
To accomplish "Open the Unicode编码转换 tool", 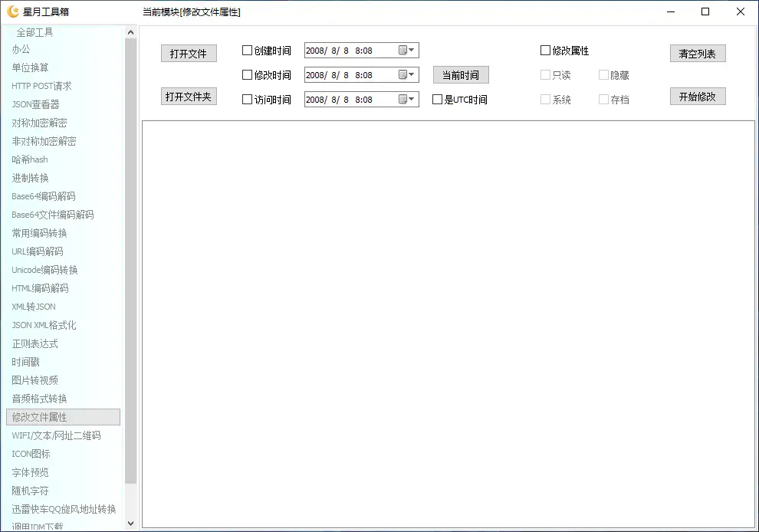I will click(x=44, y=270).
